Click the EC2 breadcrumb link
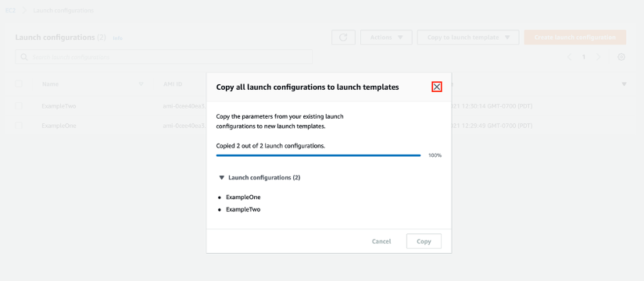 pyautogui.click(x=10, y=10)
